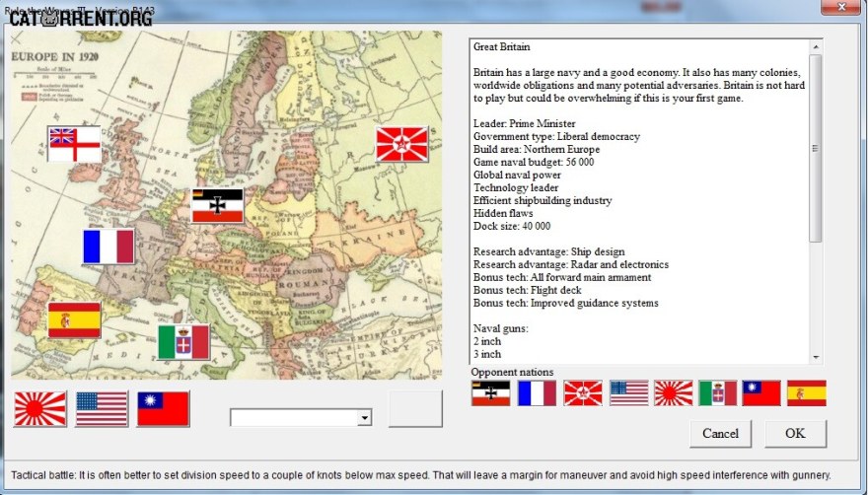Click the blank button beside the dropdown
The height and width of the screenshot is (495, 868).
click(x=415, y=408)
